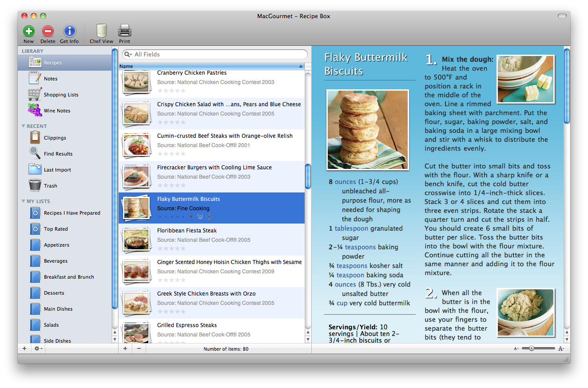588x388 pixels.
Task: Select Greek Style Chicken Breasts with Orzo
Action: point(211,303)
